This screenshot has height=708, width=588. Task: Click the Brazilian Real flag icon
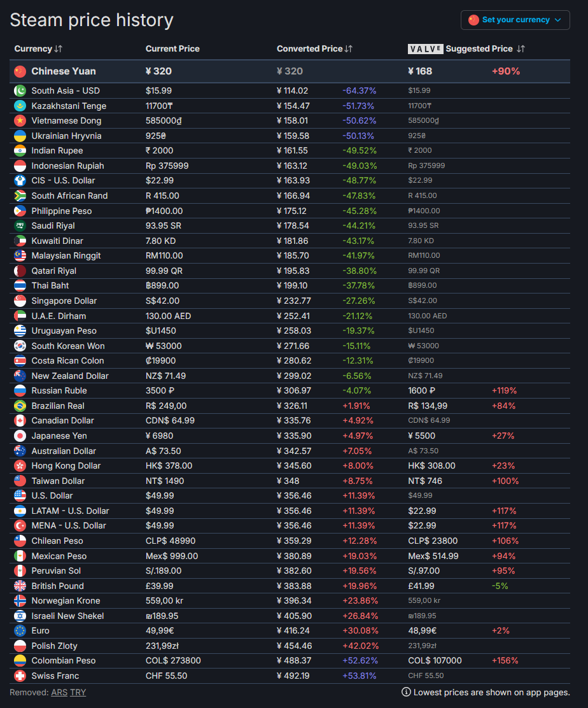point(20,406)
